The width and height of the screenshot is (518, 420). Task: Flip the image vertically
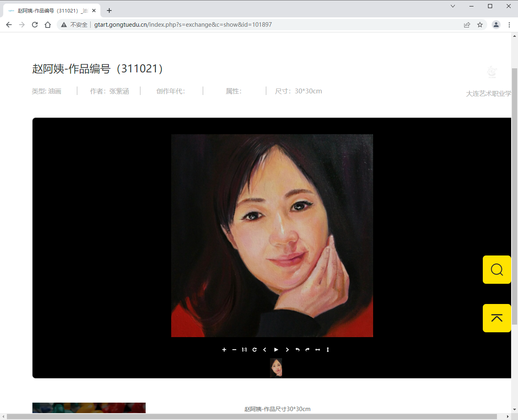[x=328, y=350]
